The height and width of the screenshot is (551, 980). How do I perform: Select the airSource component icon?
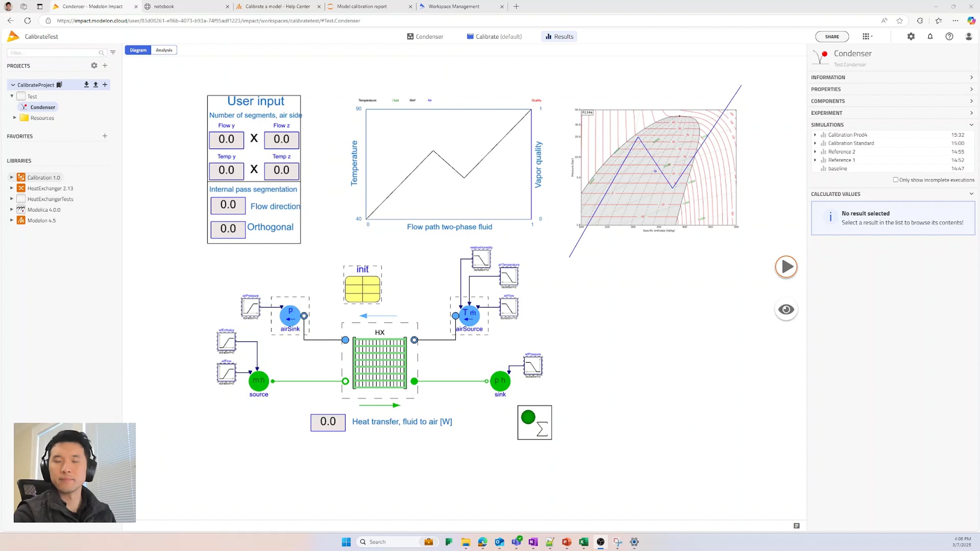point(469,315)
